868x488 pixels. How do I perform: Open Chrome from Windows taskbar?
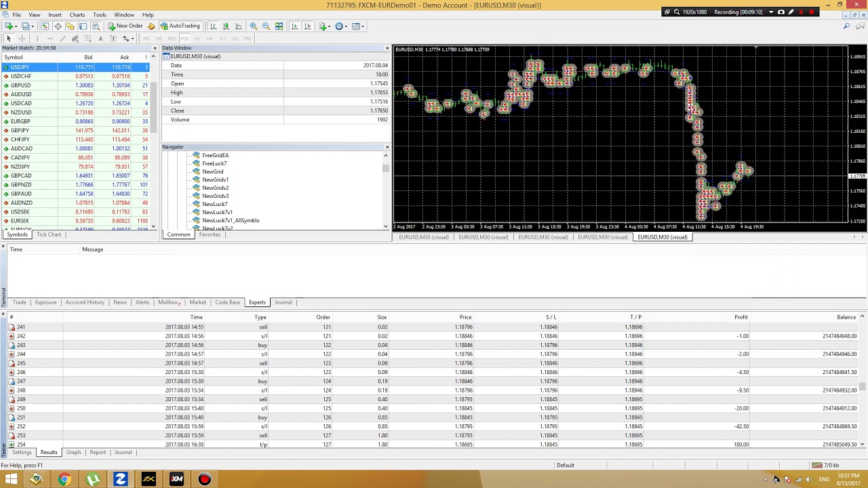click(64, 479)
